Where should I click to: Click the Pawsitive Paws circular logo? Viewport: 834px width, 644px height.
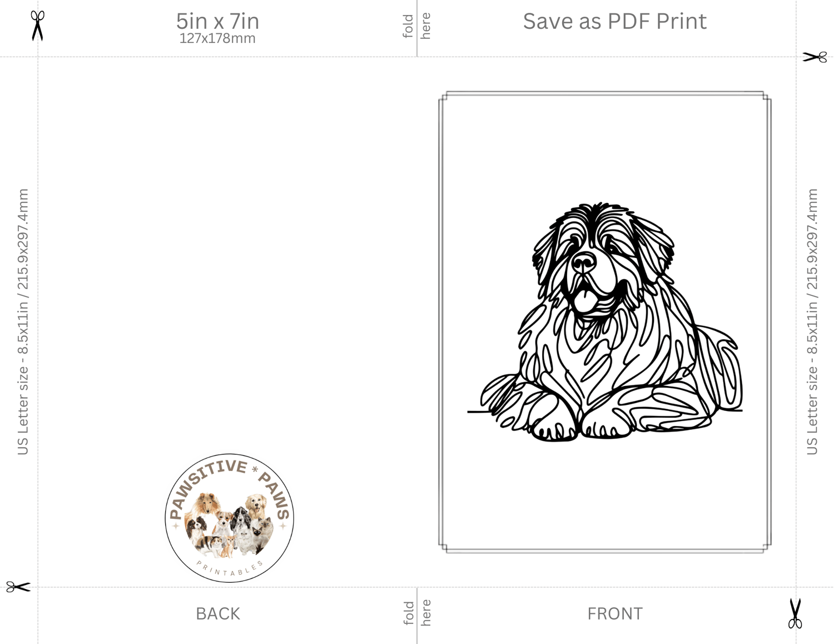pos(229,518)
